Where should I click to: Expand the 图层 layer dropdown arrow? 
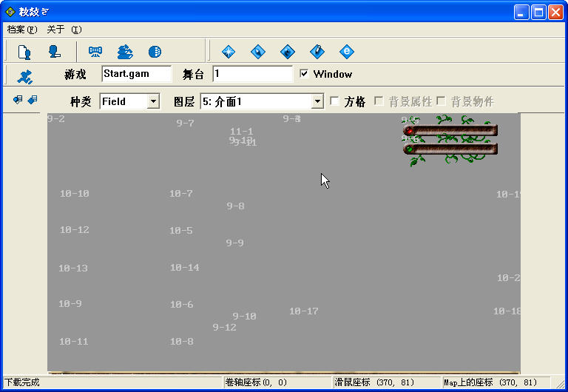point(317,101)
